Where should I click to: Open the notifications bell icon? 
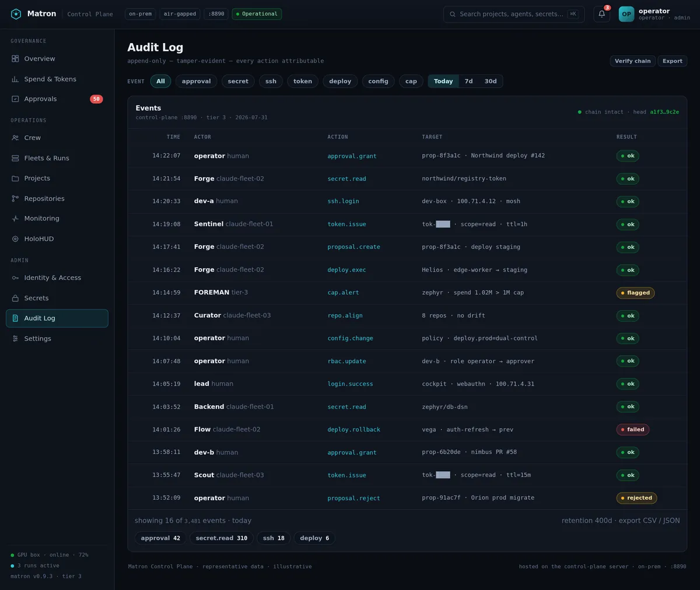(602, 14)
